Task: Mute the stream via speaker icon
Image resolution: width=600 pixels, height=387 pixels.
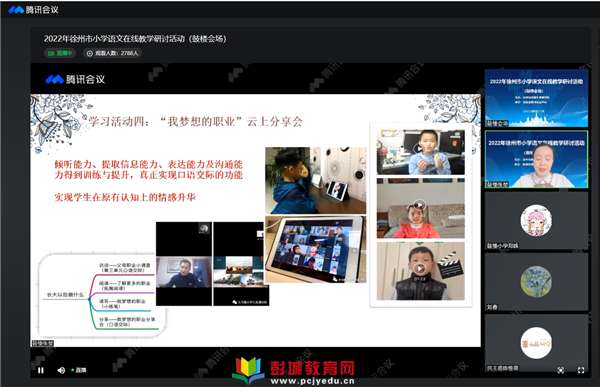Action: [61, 370]
